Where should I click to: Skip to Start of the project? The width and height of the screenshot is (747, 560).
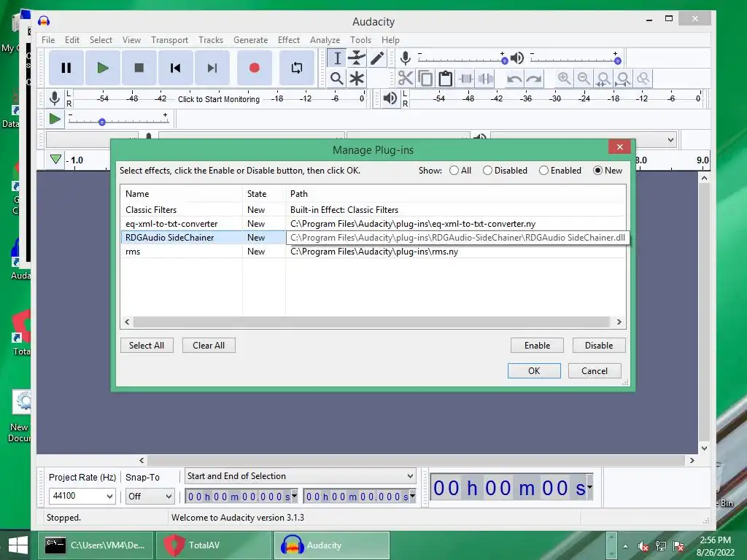pos(175,68)
